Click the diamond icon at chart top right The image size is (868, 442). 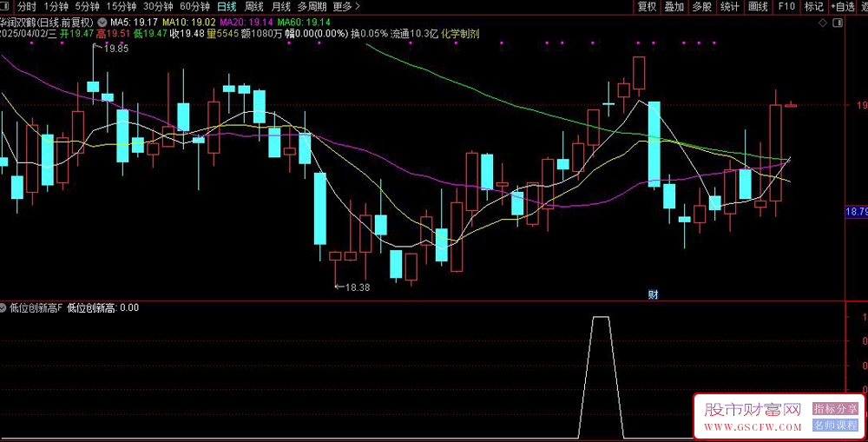823,23
